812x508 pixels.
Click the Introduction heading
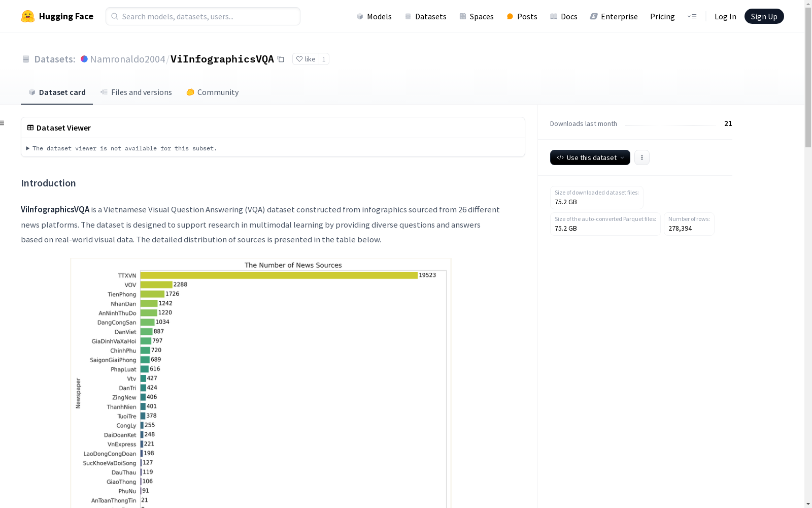coord(48,183)
